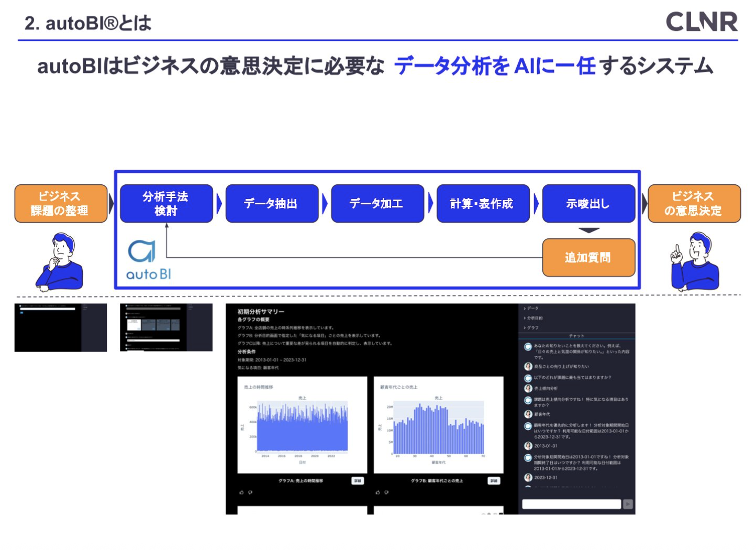Screen dimensions: 756x550
Task: Click the 初期分析サマリー heading
Action: (261, 312)
